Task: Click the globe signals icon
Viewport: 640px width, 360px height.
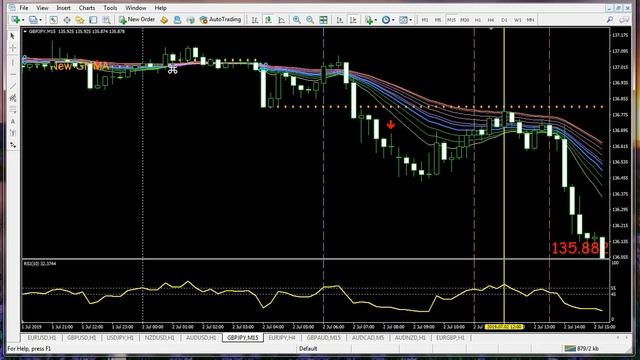Action: point(190,20)
